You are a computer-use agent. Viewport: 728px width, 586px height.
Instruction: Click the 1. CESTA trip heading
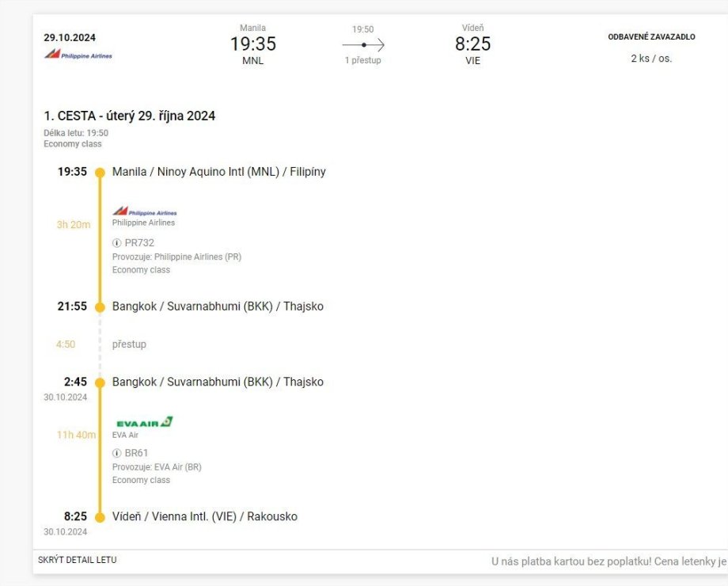129,116
